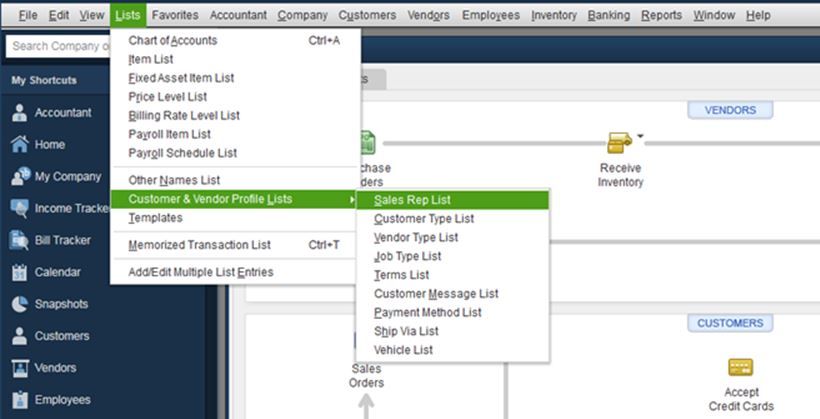Image resolution: width=820 pixels, height=419 pixels.
Task: Click the Snapshots pie chart icon
Action: (x=19, y=304)
